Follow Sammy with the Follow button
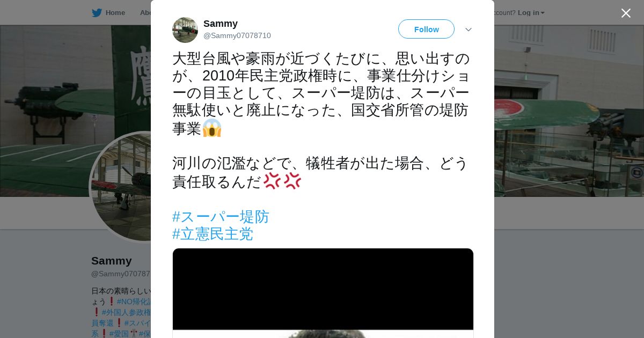Image resolution: width=644 pixels, height=338 pixels. point(426,29)
